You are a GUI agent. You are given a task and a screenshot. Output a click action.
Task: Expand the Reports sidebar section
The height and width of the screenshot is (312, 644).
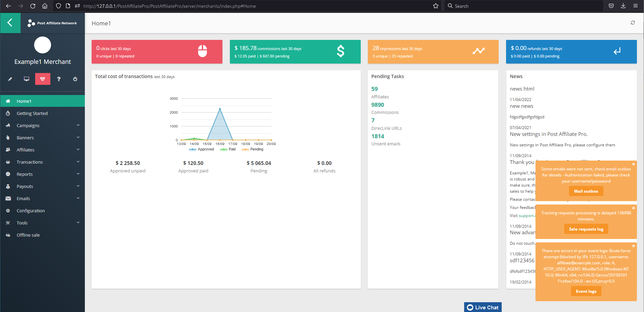point(24,174)
